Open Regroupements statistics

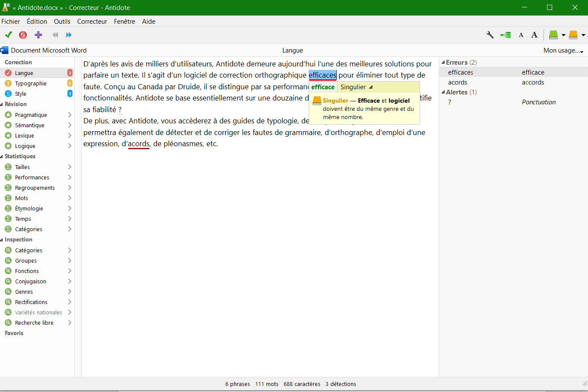coord(38,188)
